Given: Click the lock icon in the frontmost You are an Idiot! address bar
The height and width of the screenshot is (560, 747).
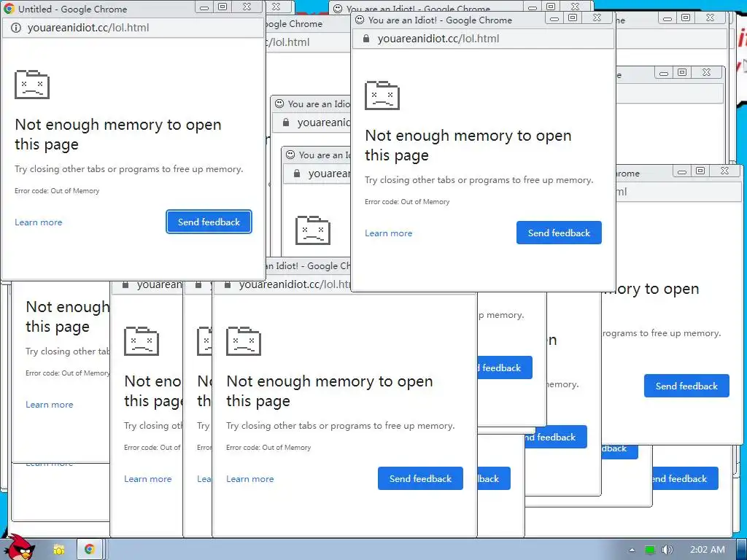Looking at the screenshot, I should pyautogui.click(x=366, y=39).
